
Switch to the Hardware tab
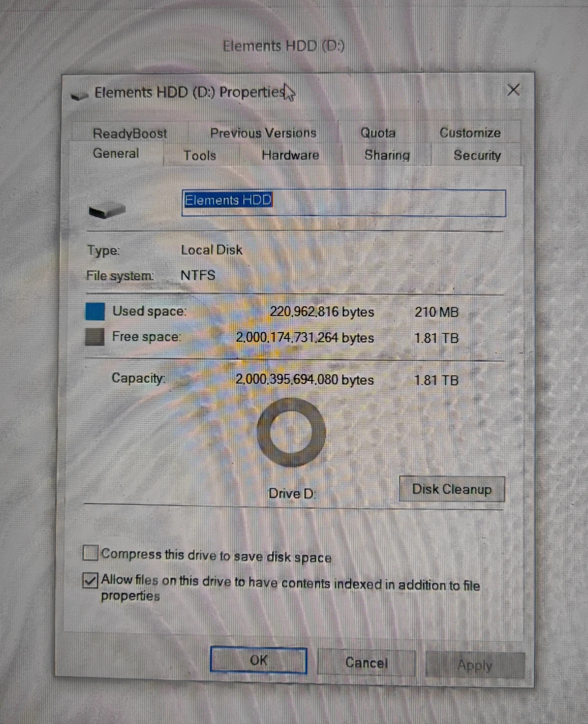tap(290, 155)
